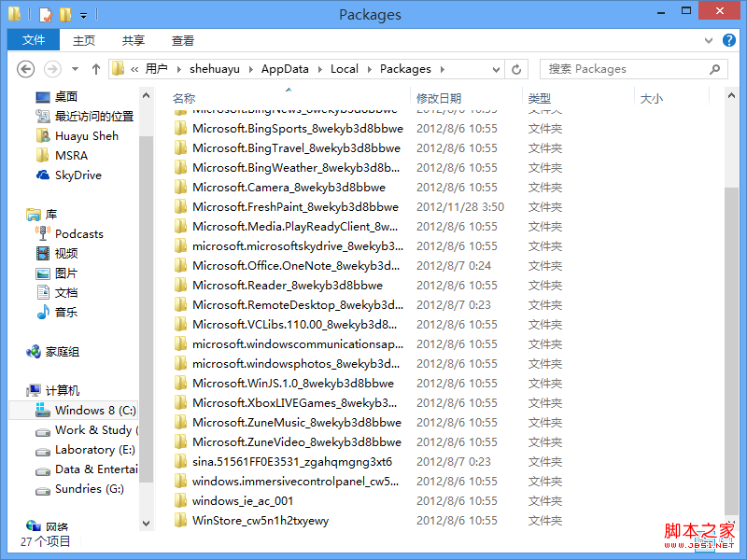Click the Laboratory (E:) drive icon

[x=43, y=451]
